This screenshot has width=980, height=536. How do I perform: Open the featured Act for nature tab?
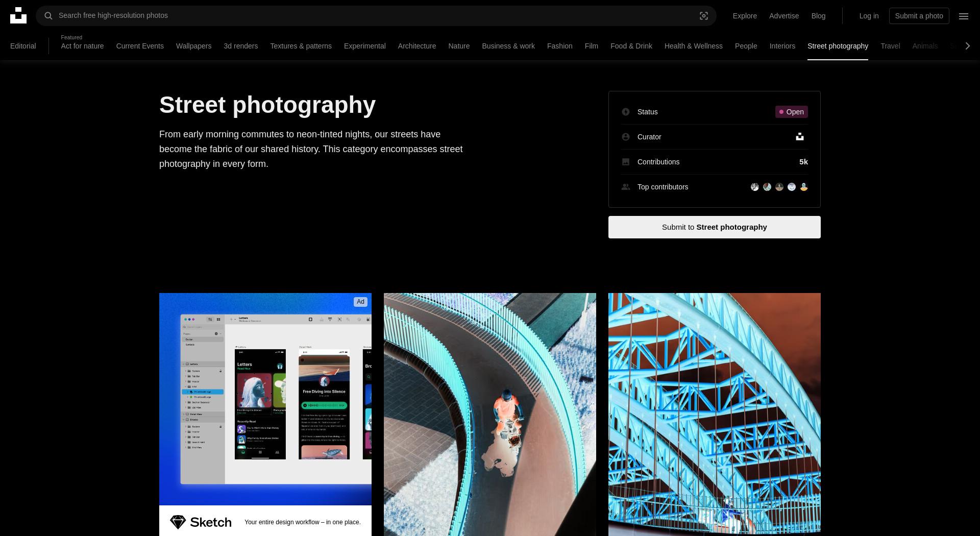click(82, 46)
